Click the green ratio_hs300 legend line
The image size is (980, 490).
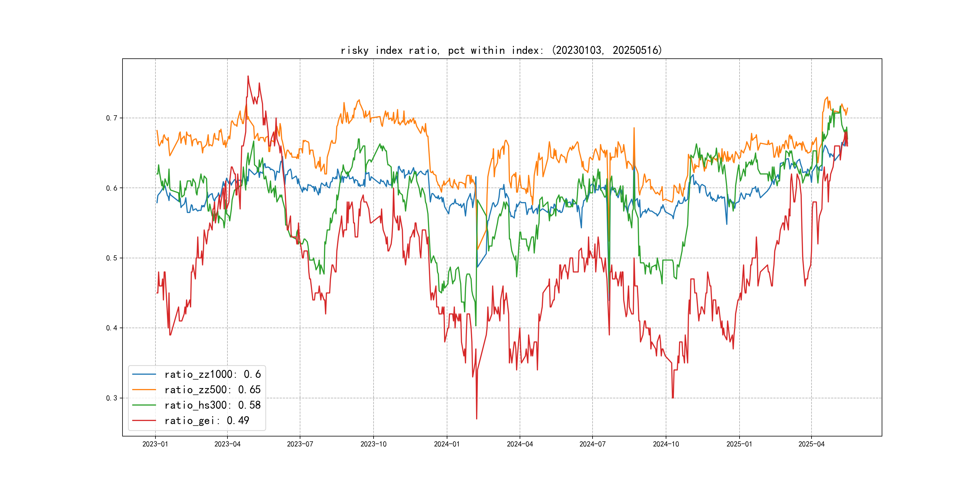pos(144,405)
